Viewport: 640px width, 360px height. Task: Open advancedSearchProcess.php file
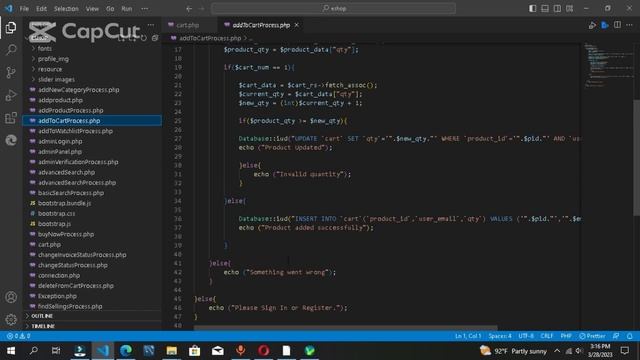77,182
